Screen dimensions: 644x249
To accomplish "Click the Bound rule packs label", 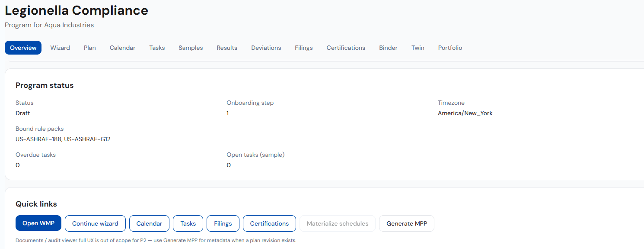I will click(40, 129).
